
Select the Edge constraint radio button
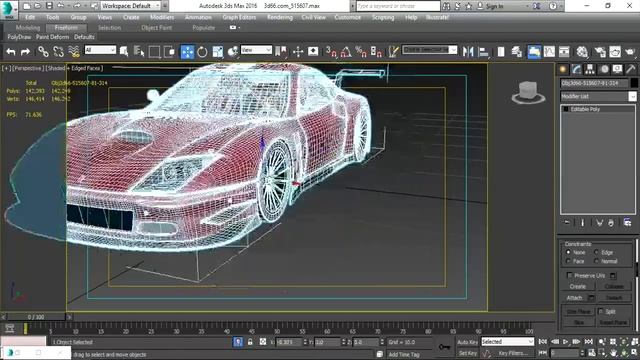[596, 252]
